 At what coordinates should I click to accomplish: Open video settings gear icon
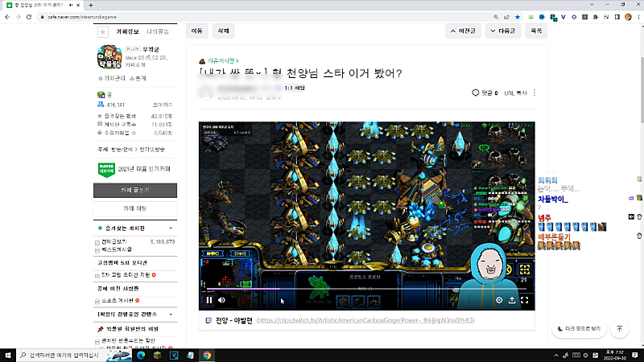[499, 300]
